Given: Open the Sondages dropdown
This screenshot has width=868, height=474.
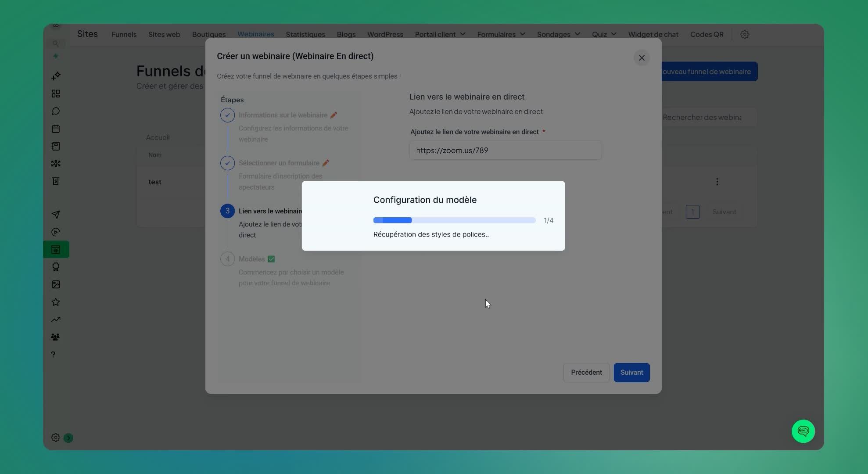Looking at the screenshot, I should pos(558,34).
